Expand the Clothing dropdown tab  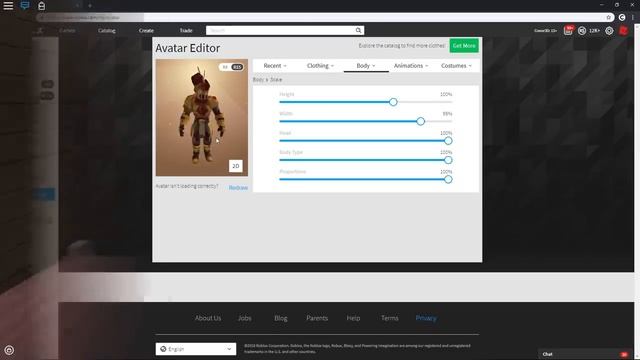click(x=320, y=66)
